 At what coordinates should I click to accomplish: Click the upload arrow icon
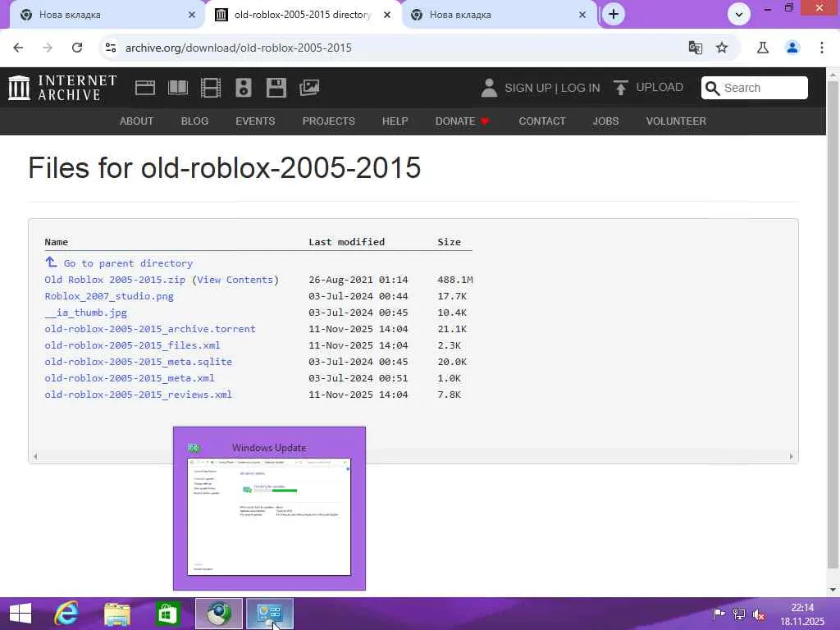pyautogui.click(x=620, y=88)
